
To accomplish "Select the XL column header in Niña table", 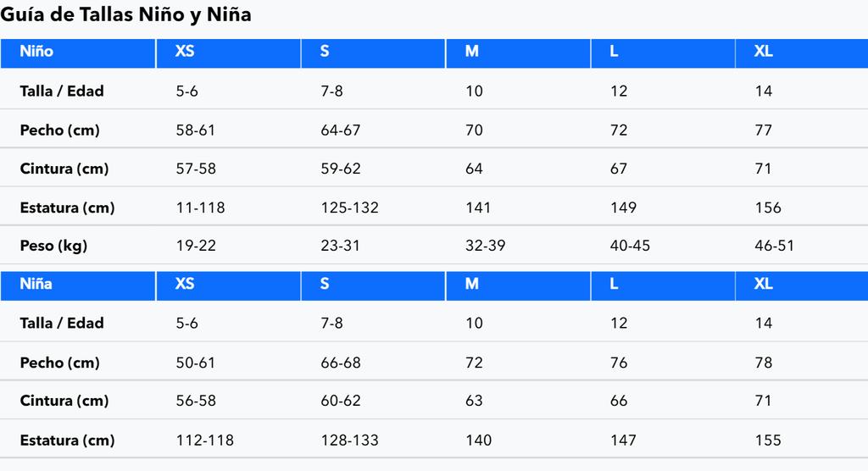I will click(802, 285).
